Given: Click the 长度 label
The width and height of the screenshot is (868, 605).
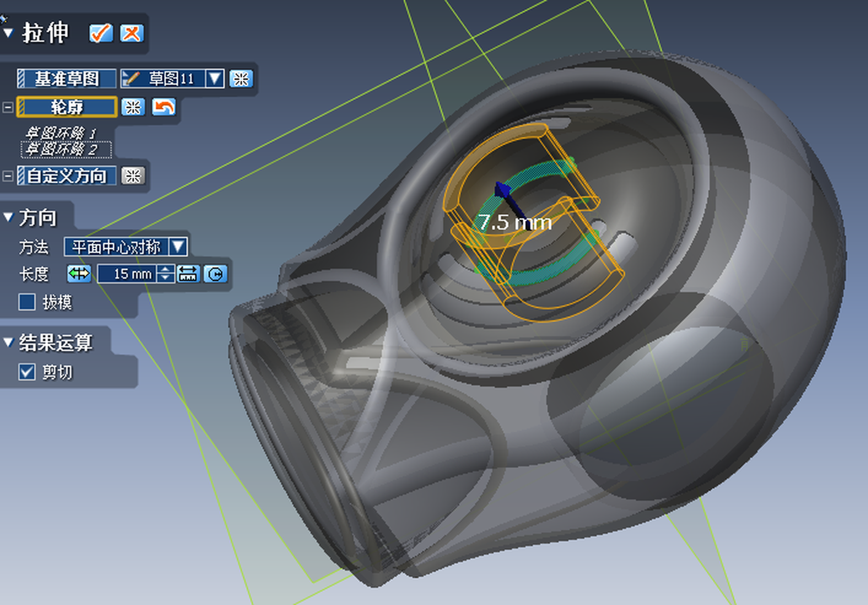Looking at the screenshot, I should pyautogui.click(x=34, y=274).
